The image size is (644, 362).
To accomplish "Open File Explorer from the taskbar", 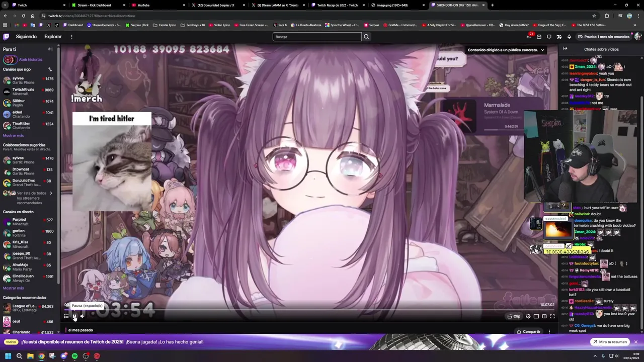I will (30, 356).
